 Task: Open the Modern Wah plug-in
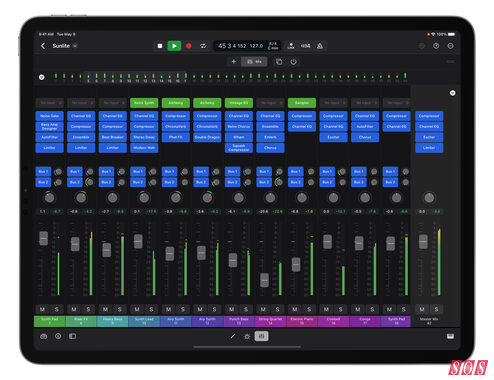pyautogui.click(x=144, y=148)
